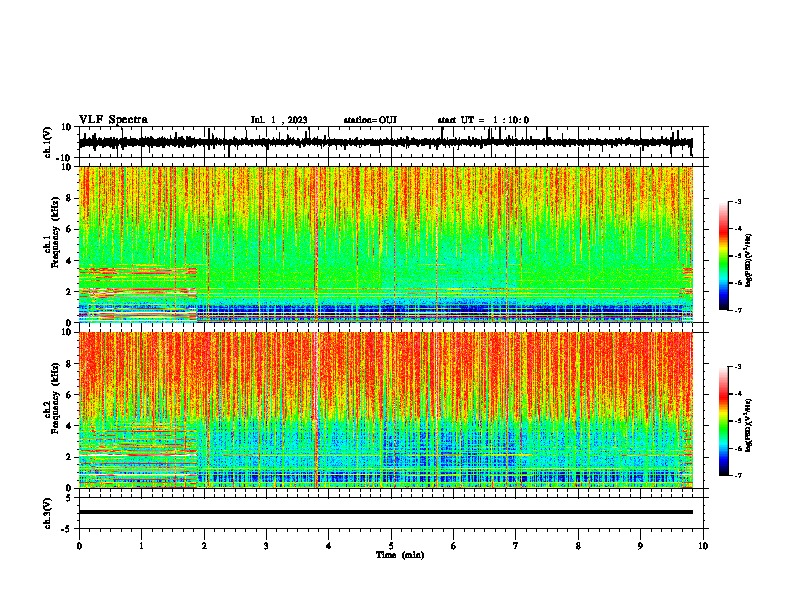Click the "-5" tick on ch.3(V) axis
The width and height of the screenshot is (792, 612).
67,529
